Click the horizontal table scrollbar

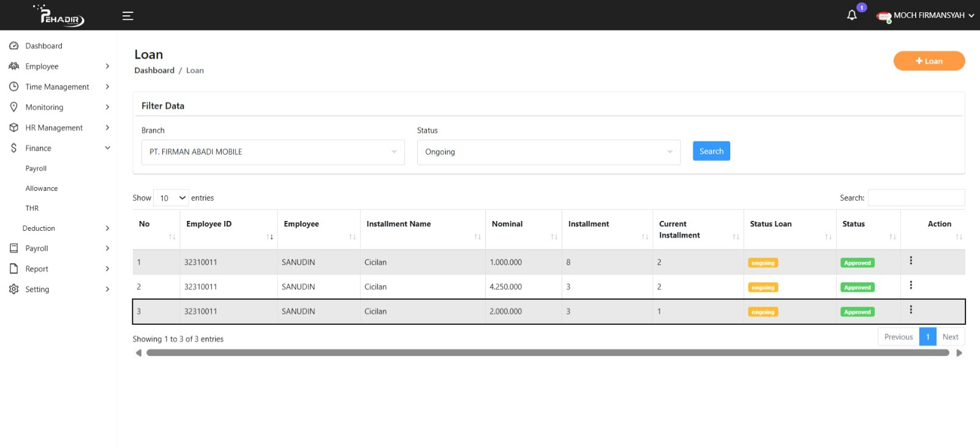(547, 353)
